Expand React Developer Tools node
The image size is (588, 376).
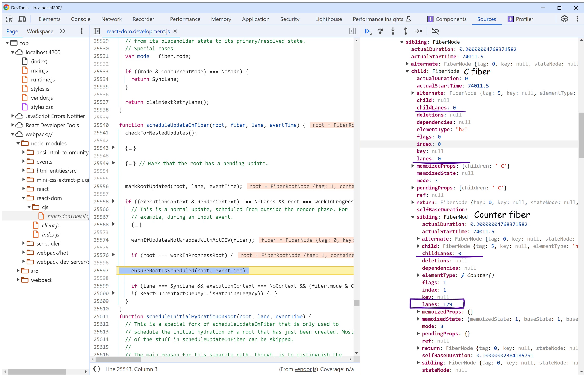(12, 125)
